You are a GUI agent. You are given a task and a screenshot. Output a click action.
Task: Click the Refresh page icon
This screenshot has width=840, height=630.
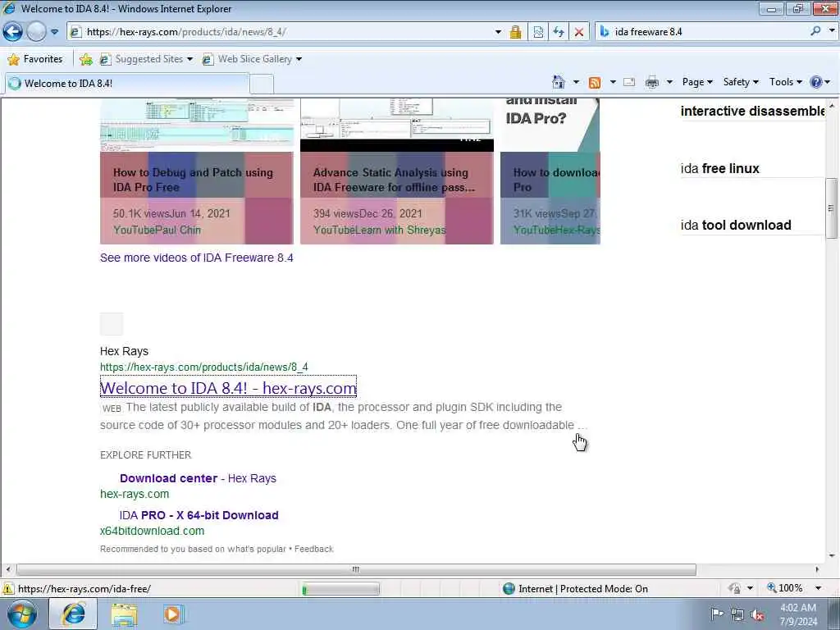tap(558, 32)
